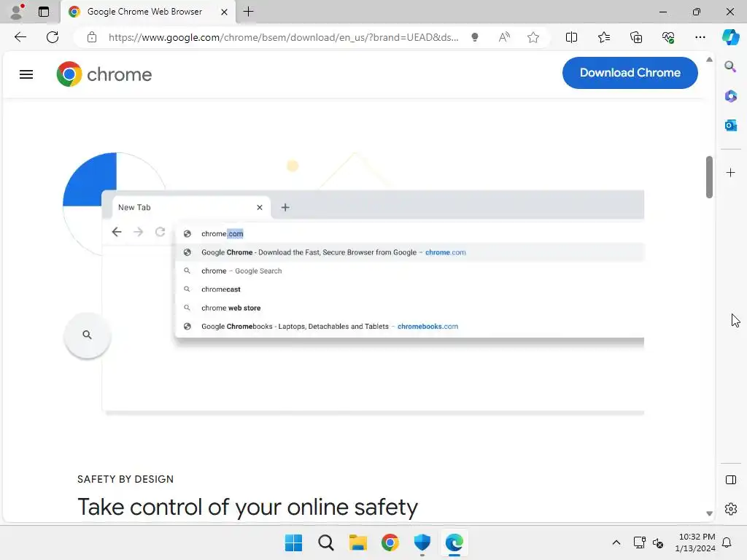
Task: Open the Favorites list icon in the toolbar
Action: tap(603, 37)
